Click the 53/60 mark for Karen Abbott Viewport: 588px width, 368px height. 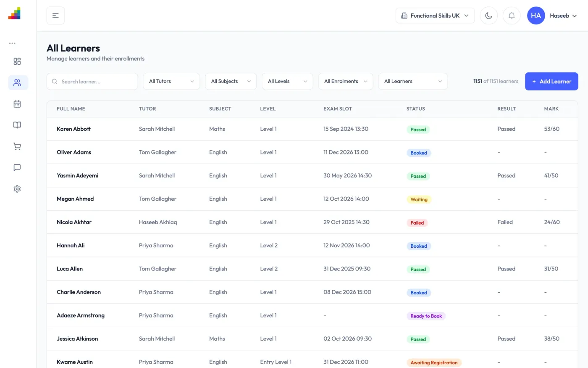[552, 129]
